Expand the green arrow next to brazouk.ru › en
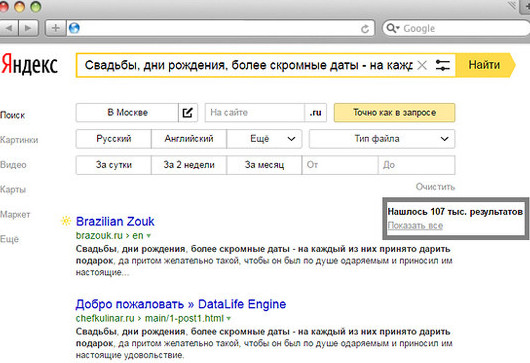The image size is (530, 363). click(149, 236)
